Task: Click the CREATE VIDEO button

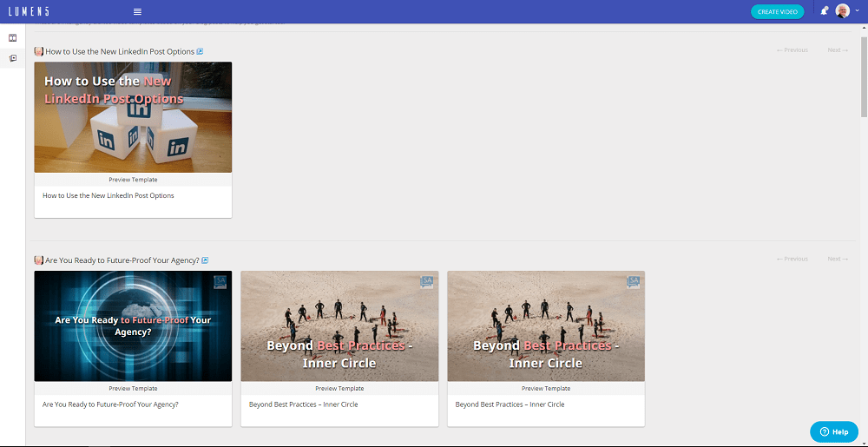Action: pyautogui.click(x=777, y=11)
